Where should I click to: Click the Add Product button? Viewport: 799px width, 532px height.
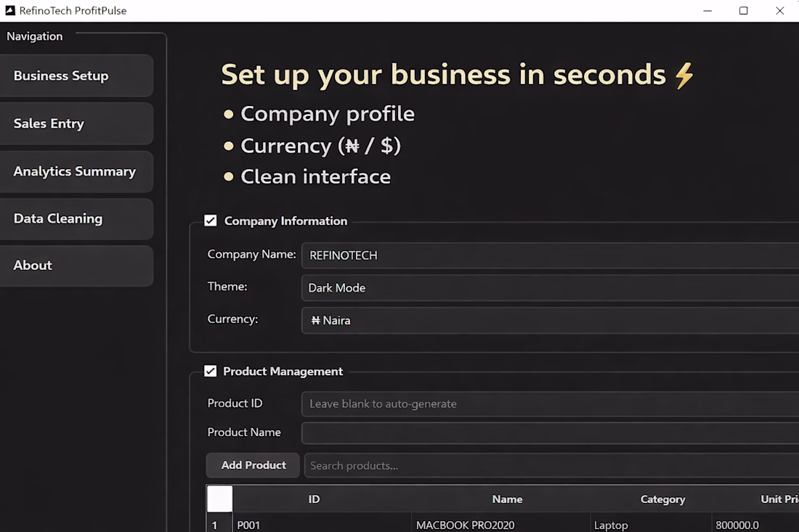tap(253, 465)
